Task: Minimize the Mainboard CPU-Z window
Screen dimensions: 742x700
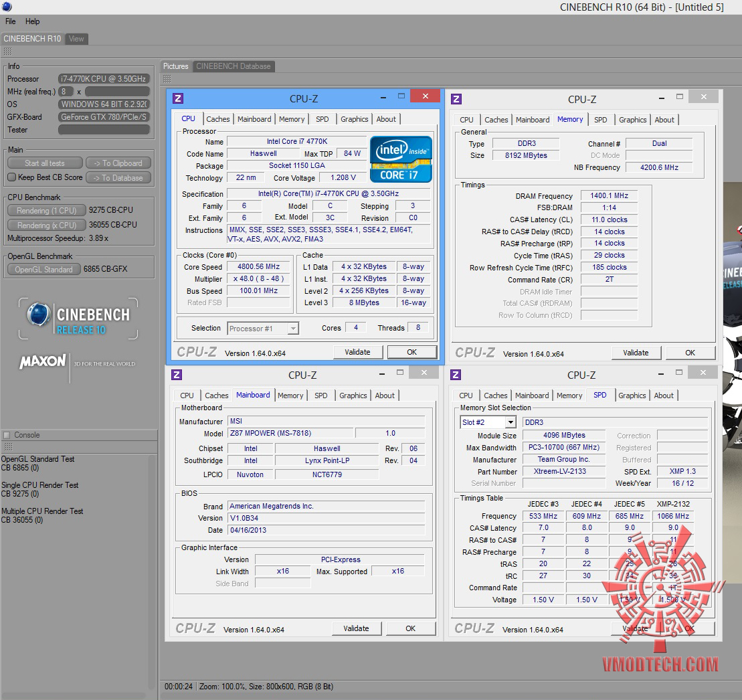Action: coord(381,374)
